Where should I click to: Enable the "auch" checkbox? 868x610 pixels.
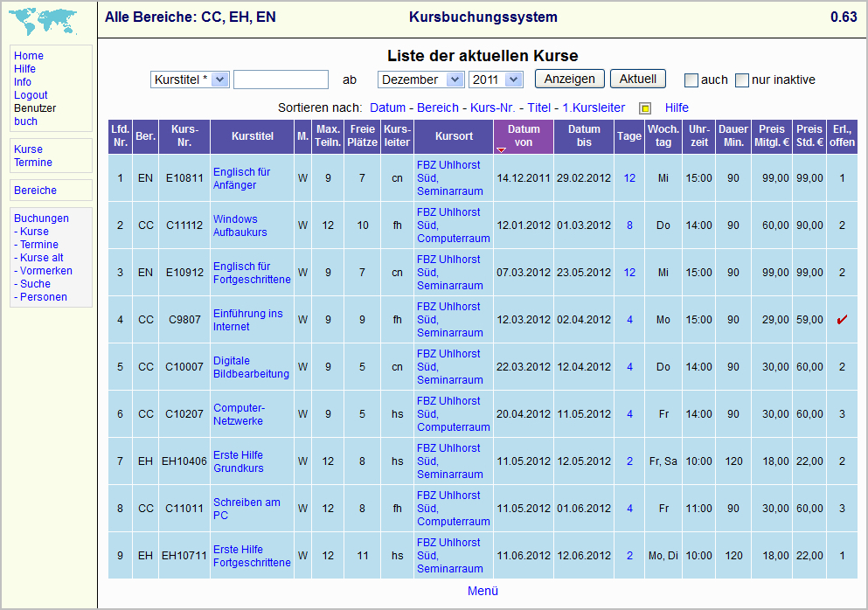(x=691, y=80)
